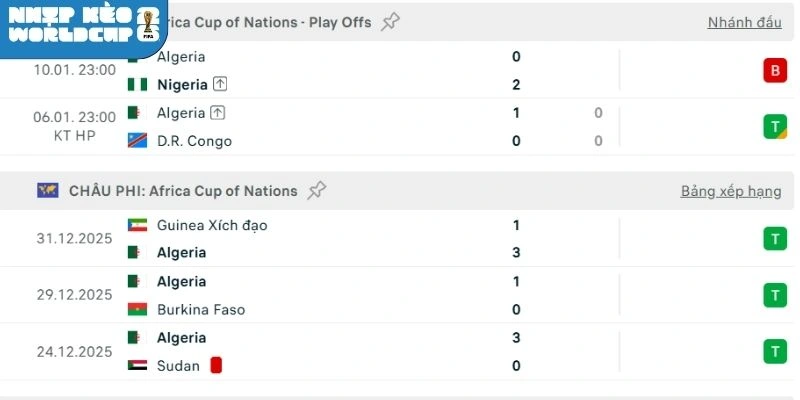This screenshot has height=400, width=800.
Task: Click the red B result badge
Action: click(x=774, y=70)
